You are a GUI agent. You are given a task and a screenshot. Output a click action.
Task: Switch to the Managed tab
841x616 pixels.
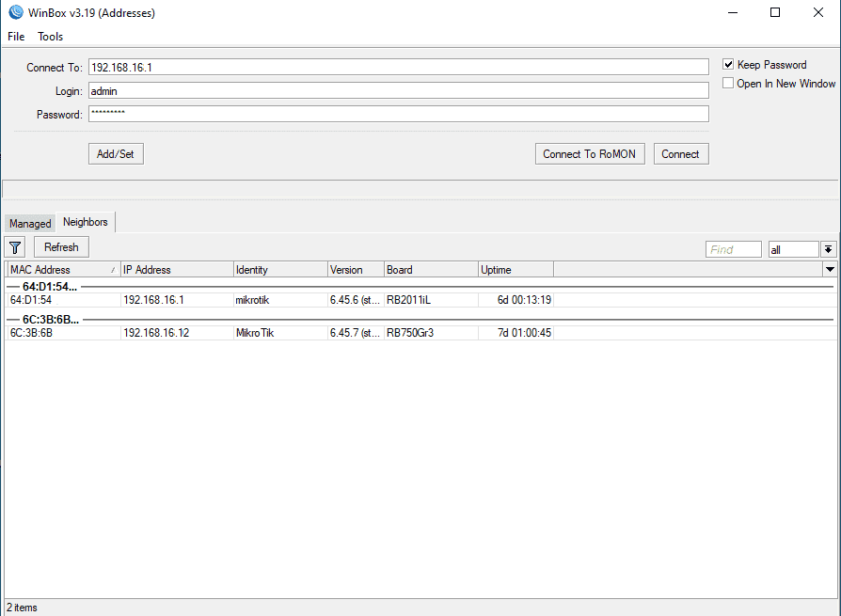pyautogui.click(x=30, y=224)
